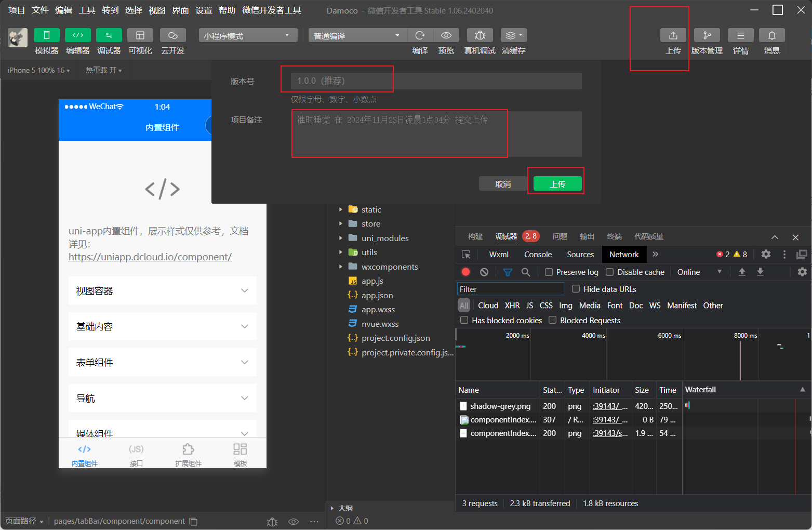812x530 pixels.
Task: Check Blocked Requests
Action: click(553, 320)
